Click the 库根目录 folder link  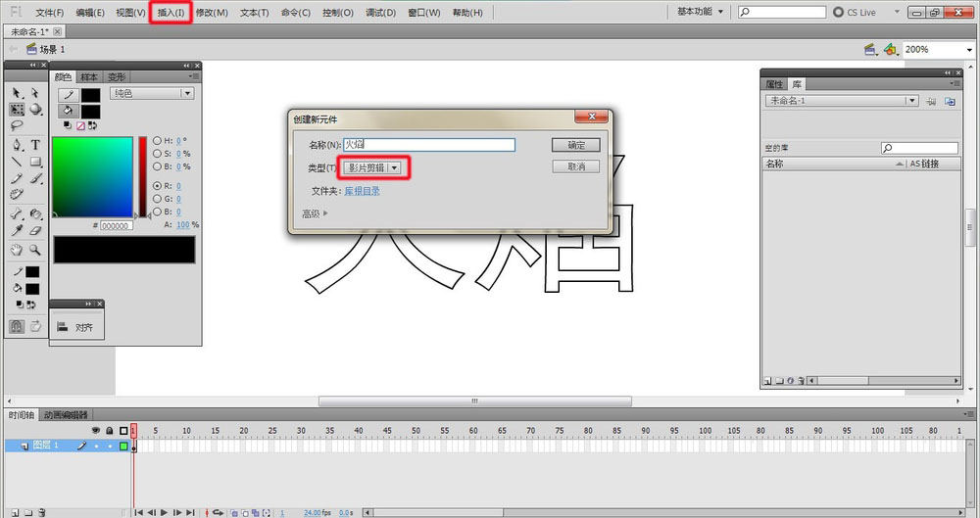tap(361, 191)
